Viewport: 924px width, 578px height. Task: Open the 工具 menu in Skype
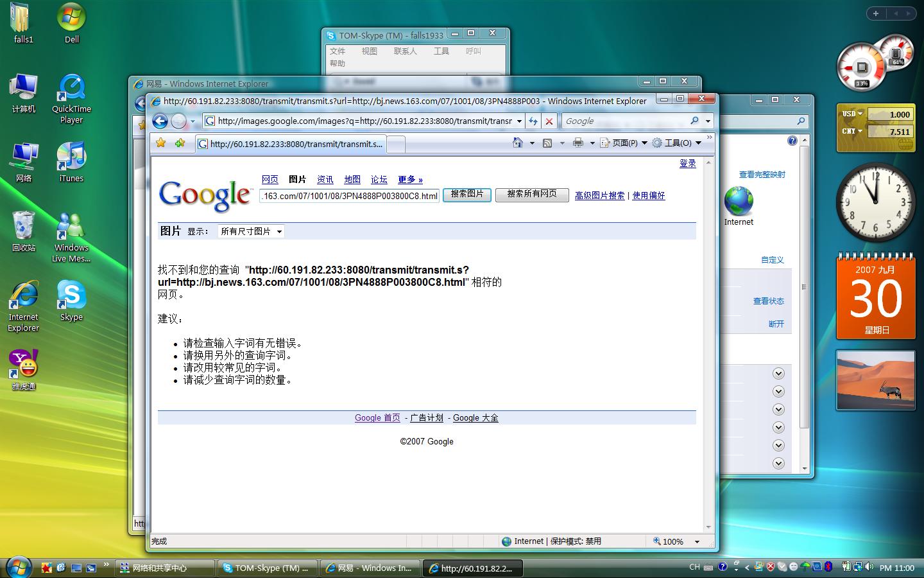[441, 51]
